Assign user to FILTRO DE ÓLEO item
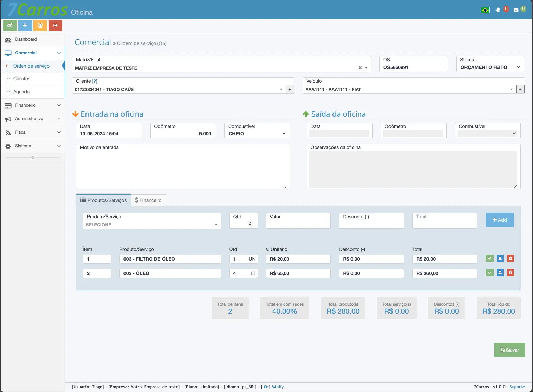 click(500, 258)
